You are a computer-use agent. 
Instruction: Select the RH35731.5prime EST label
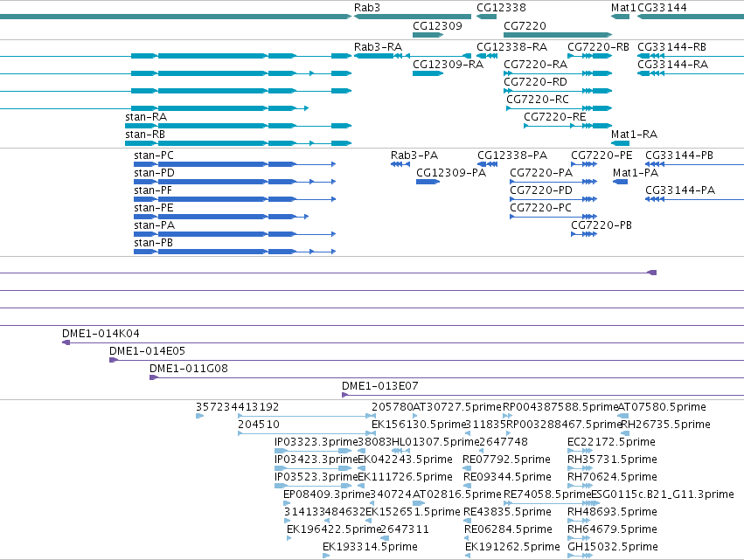click(x=612, y=460)
